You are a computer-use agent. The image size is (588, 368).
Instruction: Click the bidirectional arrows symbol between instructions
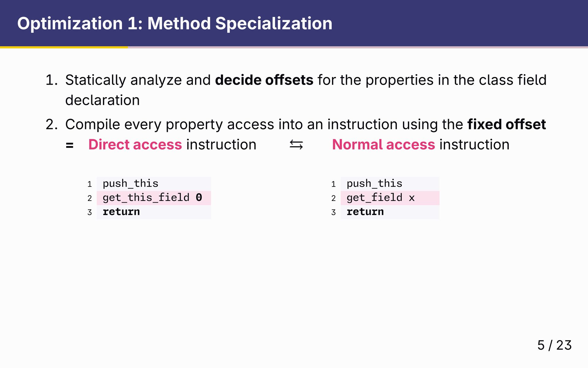click(x=296, y=145)
